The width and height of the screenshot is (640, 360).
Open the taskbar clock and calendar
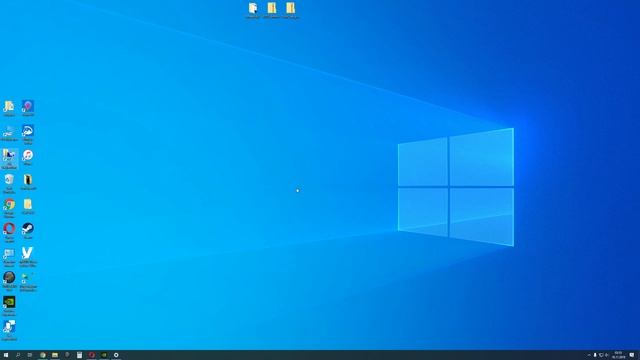click(618, 355)
